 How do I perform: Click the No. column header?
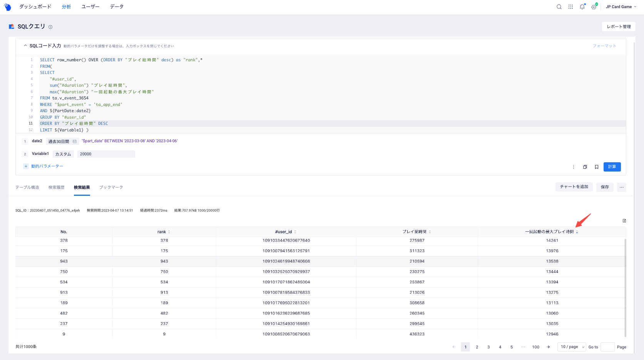point(64,232)
